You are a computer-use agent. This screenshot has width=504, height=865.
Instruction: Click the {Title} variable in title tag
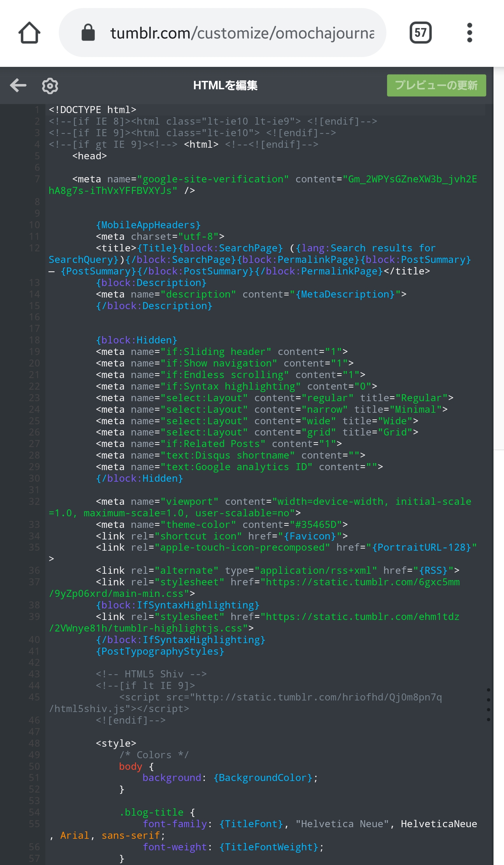(157, 248)
